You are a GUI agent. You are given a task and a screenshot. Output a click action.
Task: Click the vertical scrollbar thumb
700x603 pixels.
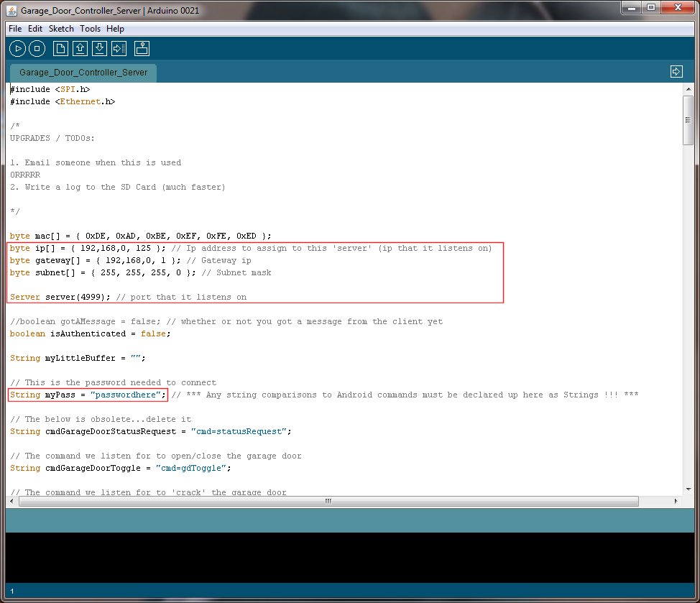click(x=688, y=120)
